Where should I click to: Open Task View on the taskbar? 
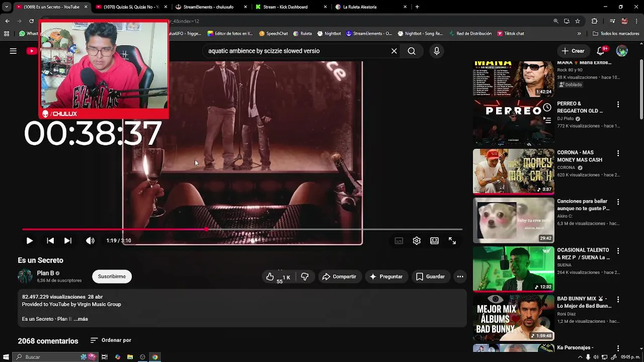pos(105,357)
